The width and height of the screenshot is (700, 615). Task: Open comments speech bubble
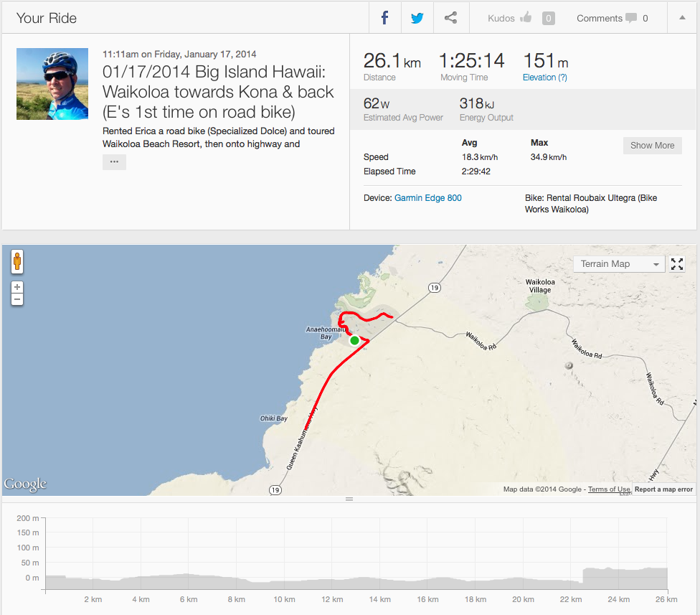click(x=631, y=18)
